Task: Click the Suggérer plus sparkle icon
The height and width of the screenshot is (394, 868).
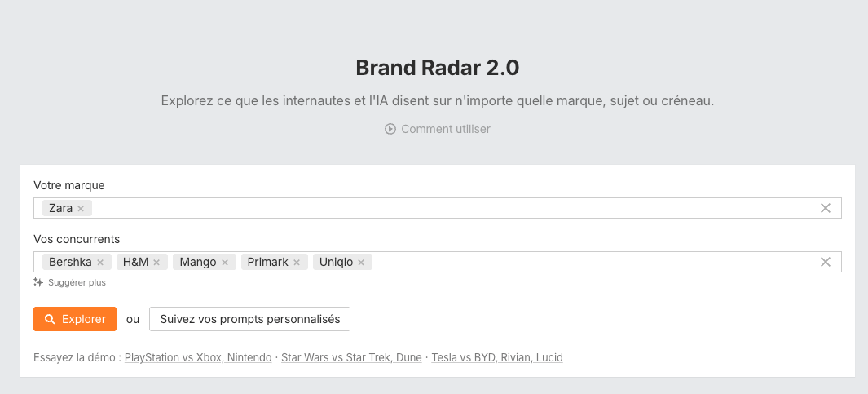Action: click(38, 282)
